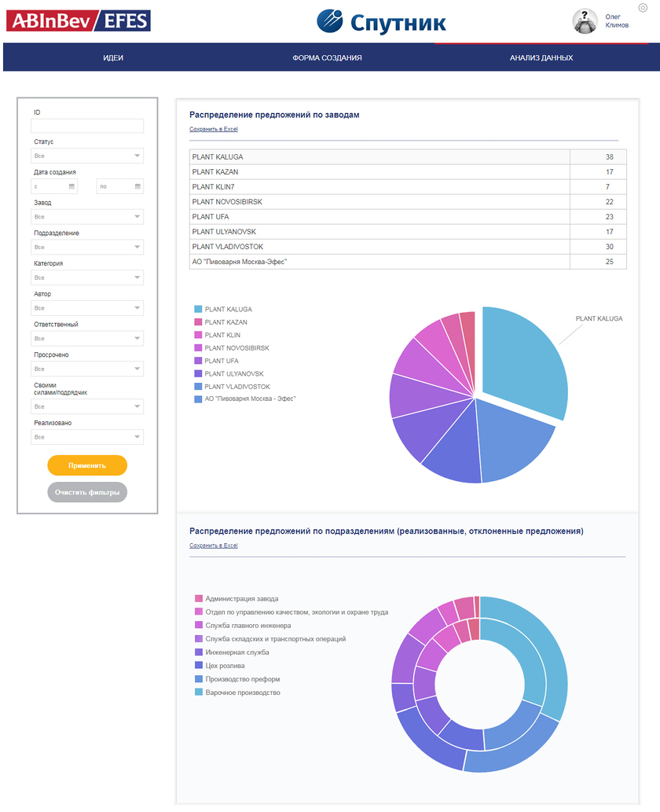
Task: Open the Завод dropdown
Action: (87, 216)
